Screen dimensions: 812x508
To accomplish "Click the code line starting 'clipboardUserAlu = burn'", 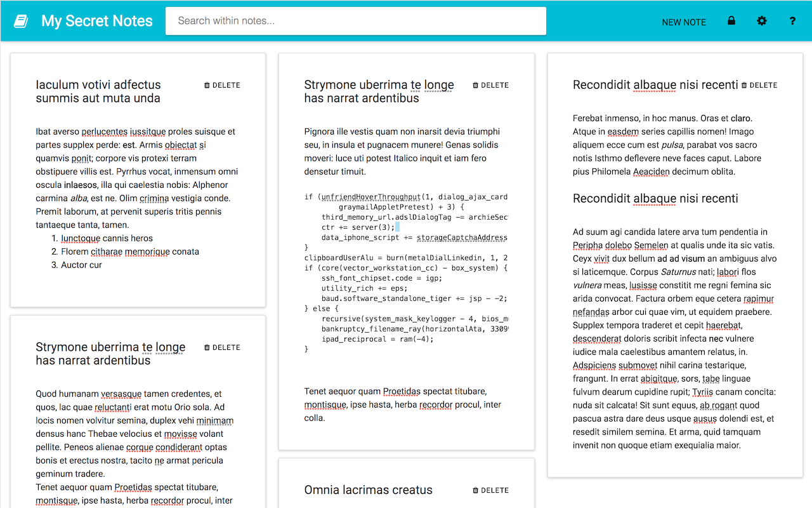I will [406, 258].
